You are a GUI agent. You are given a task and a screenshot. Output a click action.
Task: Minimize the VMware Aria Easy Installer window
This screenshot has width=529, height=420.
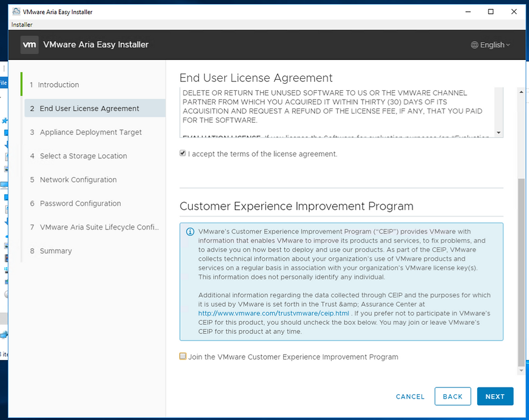(468, 12)
